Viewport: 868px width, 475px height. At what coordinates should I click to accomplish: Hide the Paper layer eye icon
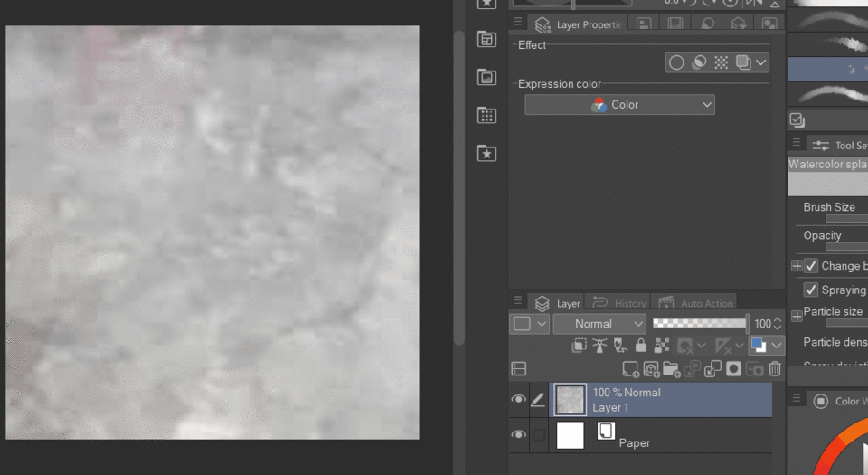pos(518,434)
